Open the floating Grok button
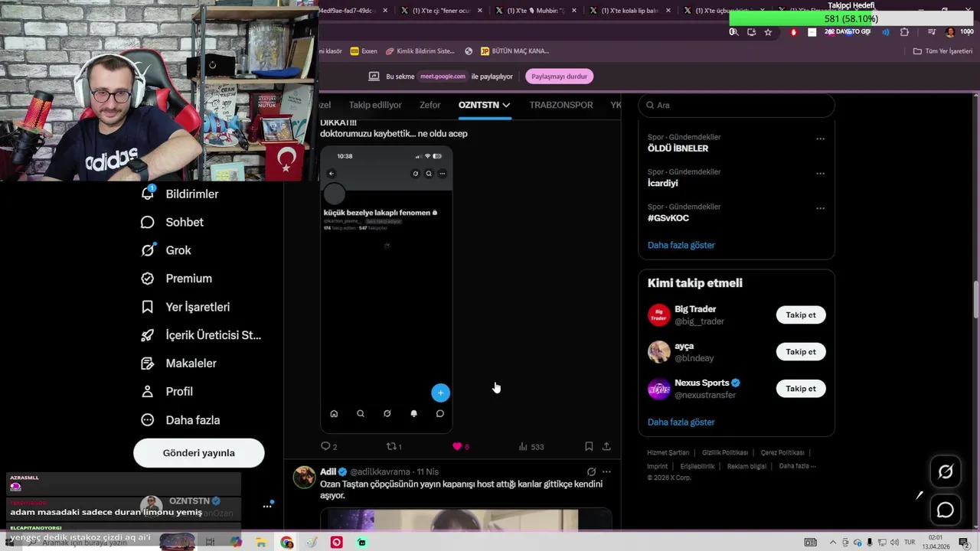This screenshot has width=980, height=551. tap(946, 472)
